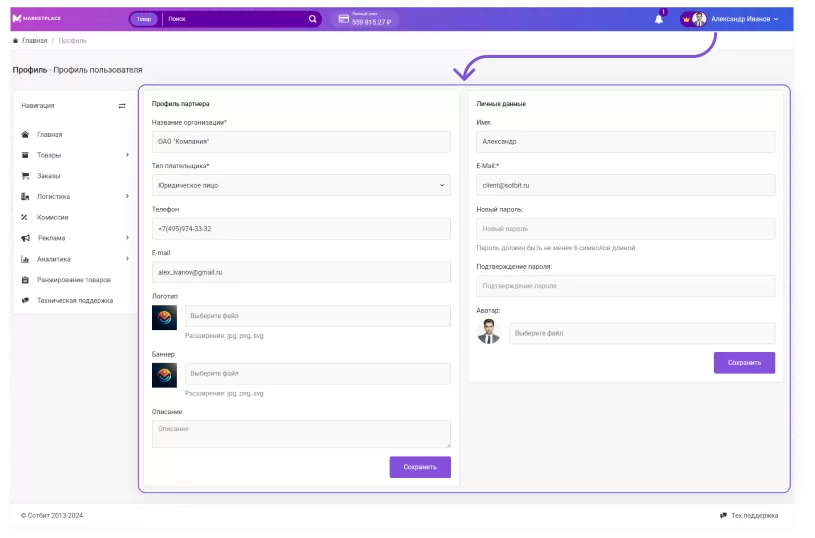Click the notification bell icon
Image resolution: width=815 pixels, height=538 pixels.
coord(658,19)
